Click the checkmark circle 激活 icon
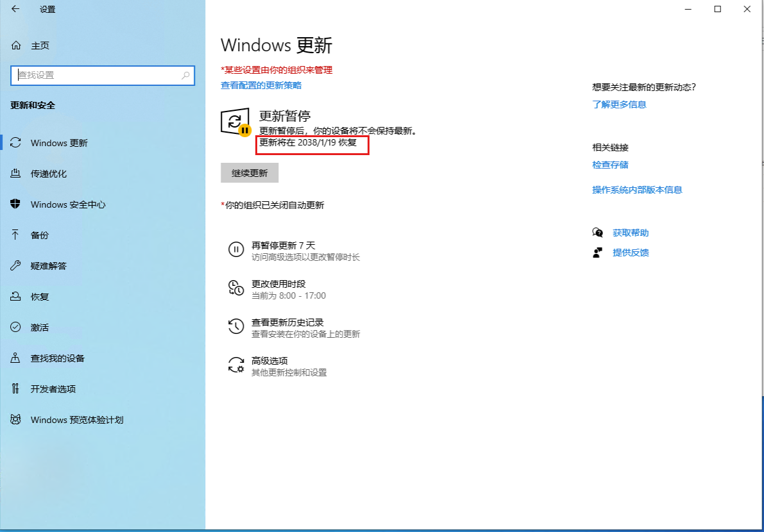The width and height of the screenshot is (764, 532). [x=15, y=327]
